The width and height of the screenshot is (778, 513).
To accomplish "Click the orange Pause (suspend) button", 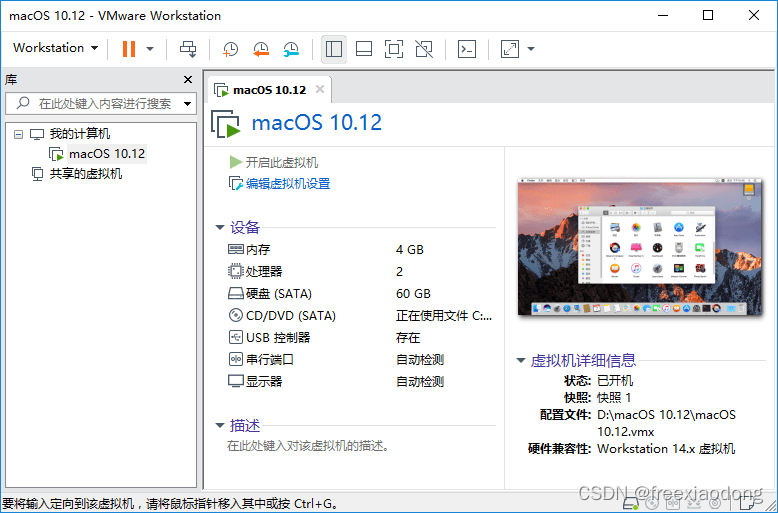I will [129, 49].
